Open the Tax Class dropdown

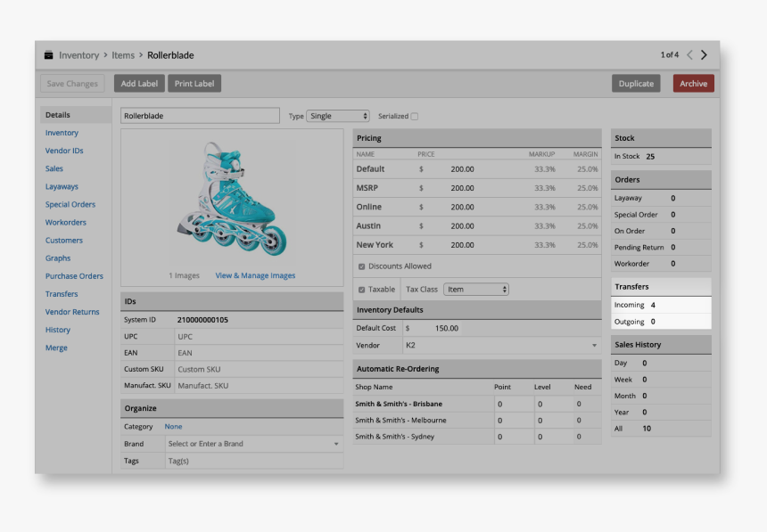(x=476, y=290)
